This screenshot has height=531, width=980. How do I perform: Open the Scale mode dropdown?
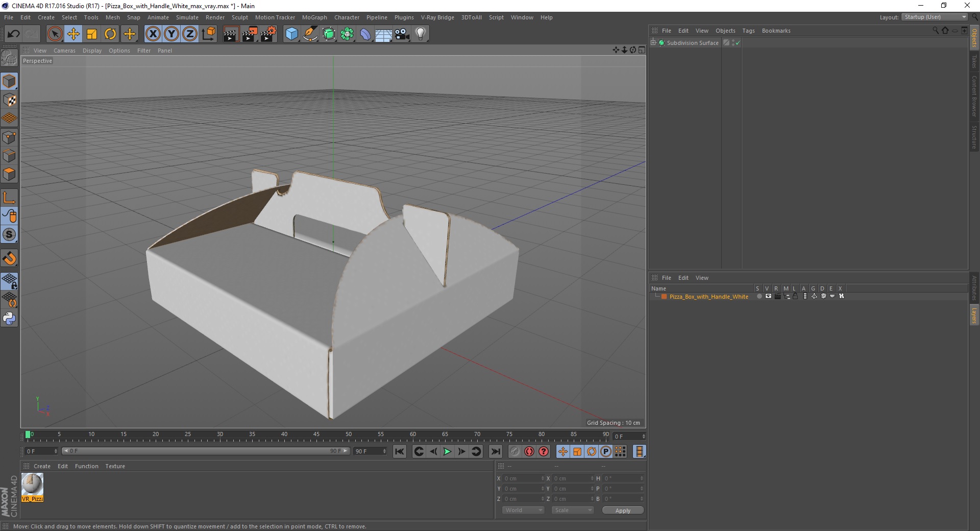[573, 510]
